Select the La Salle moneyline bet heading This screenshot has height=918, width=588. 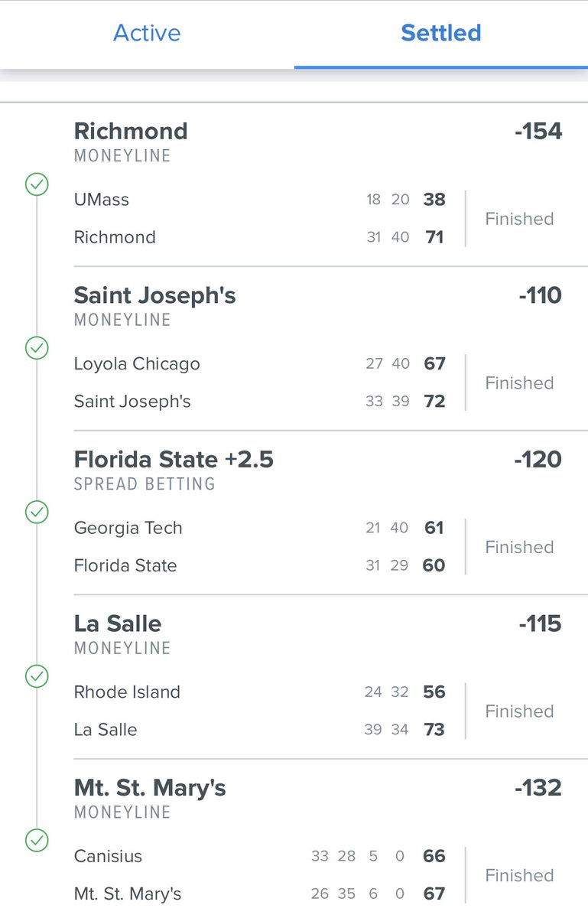[118, 623]
